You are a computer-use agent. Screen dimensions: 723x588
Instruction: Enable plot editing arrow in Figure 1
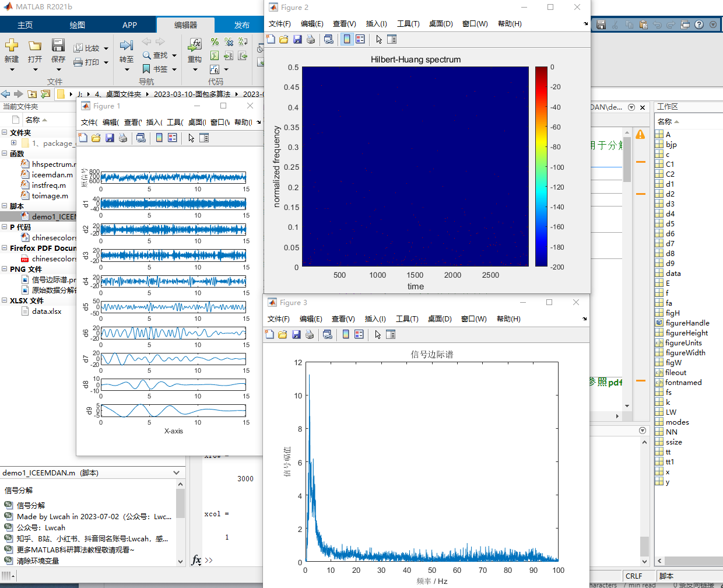coord(191,138)
